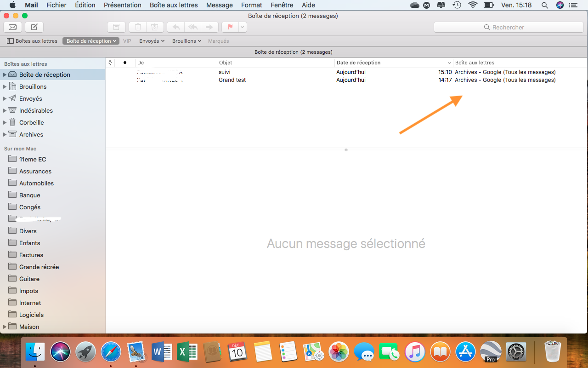This screenshot has width=588, height=368.
Task: Click the red Flag toolbar button
Action: click(230, 27)
